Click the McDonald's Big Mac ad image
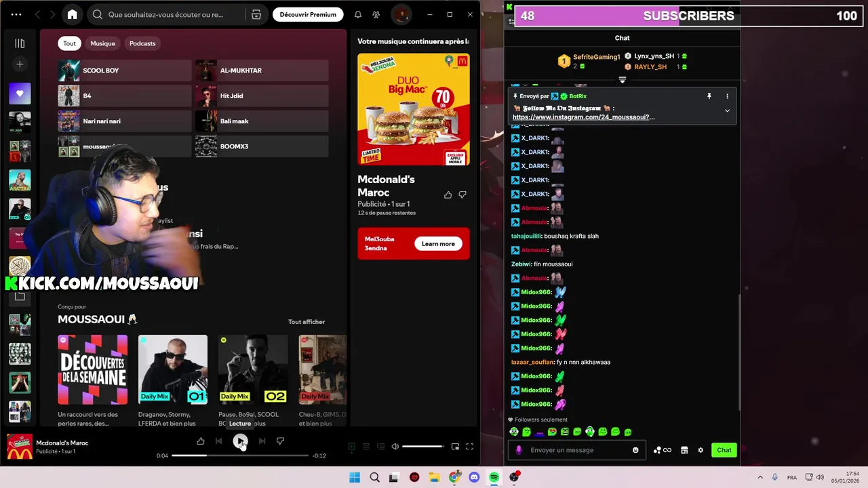The width and height of the screenshot is (868, 488). click(414, 109)
